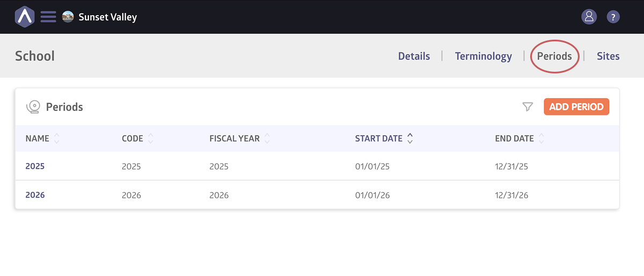Switch to the Details tab
The height and width of the screenshot is (276, 644).
pyautogui.click(x=414, y=56)
